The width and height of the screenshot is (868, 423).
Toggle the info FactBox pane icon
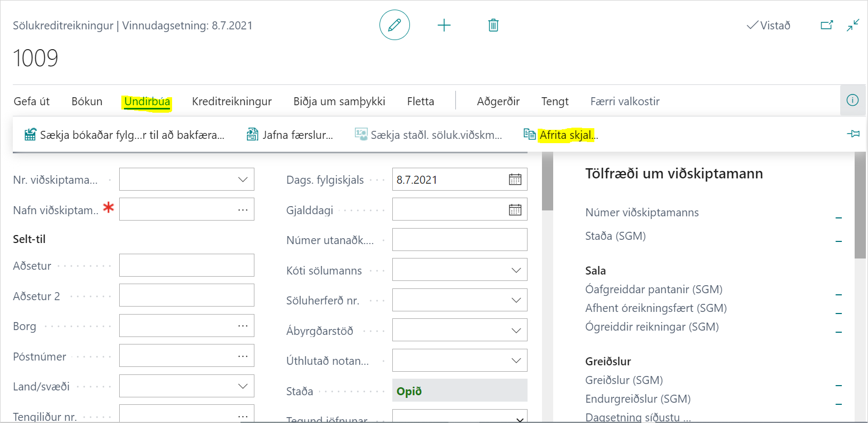[852, 100]
